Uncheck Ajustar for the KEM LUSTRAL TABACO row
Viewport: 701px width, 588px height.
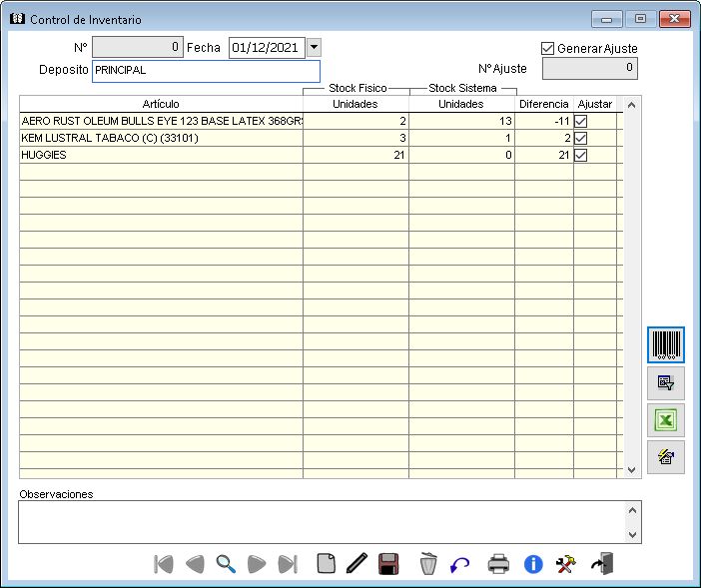tap(581, 138)
